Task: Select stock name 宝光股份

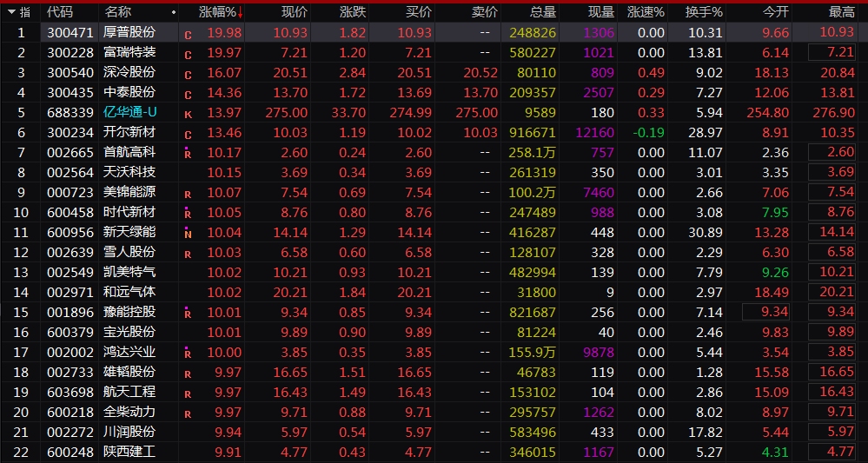Action: coord(129,332)
